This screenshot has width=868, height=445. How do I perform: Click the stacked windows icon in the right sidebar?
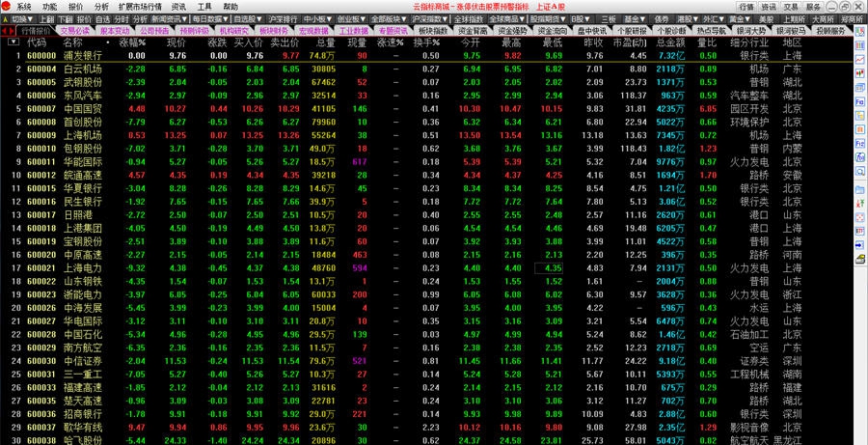tap(859, 88)
